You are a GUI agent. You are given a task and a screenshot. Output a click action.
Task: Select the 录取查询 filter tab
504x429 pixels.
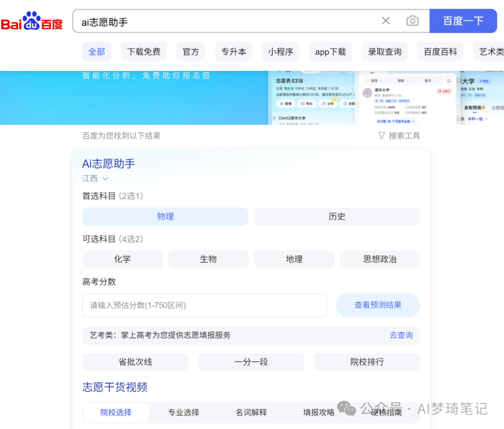[x=385, y=52]
